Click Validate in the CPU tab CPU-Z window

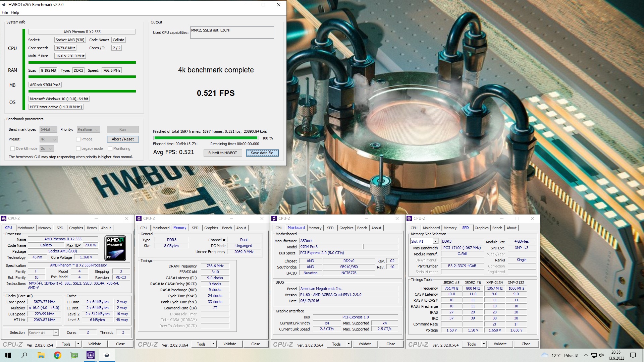click(95, 344)
